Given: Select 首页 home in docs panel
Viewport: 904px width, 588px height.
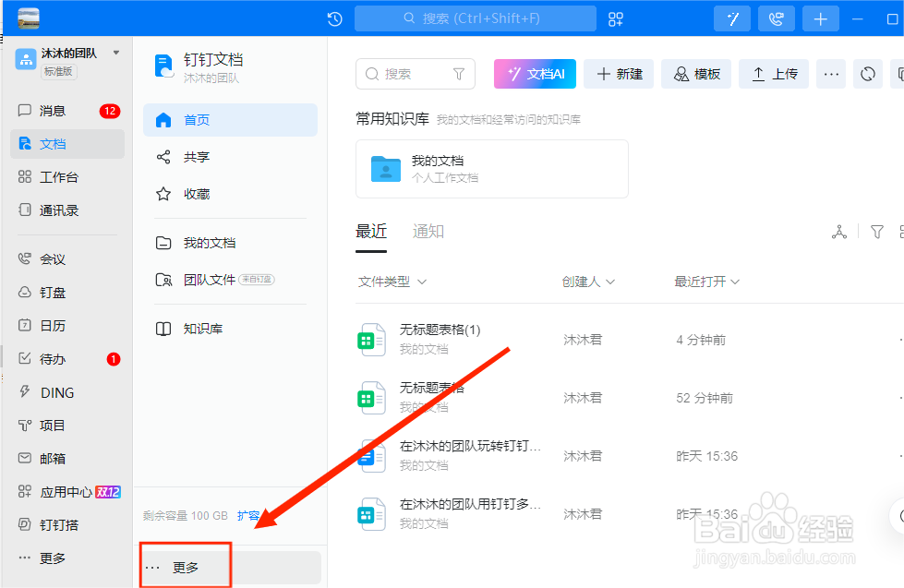Looking at the screenshot, I should 230,120.
